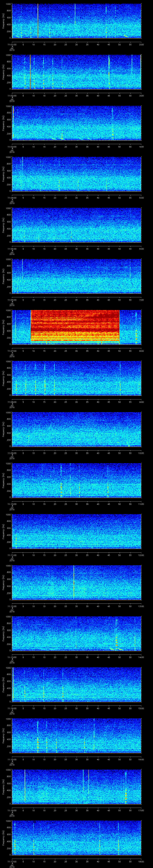Click the 5:00 end-of-axis label

pyautogui.click(x=141, y=198)
